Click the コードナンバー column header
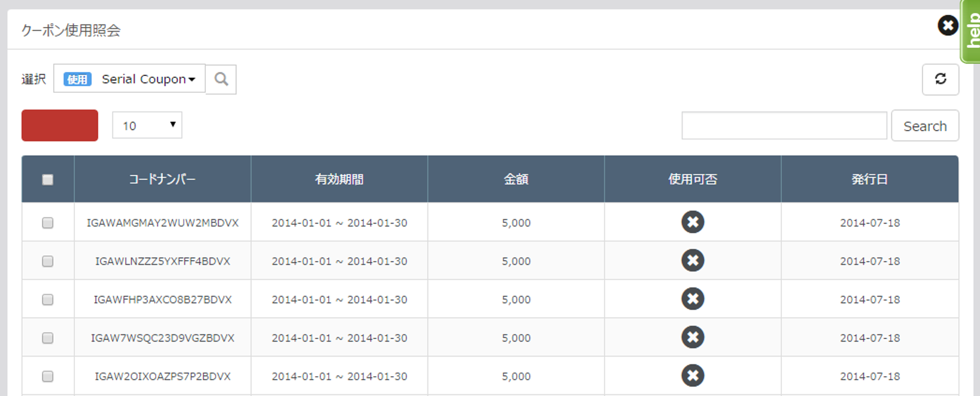Viewport: 980px width, 396px height. 162,179
